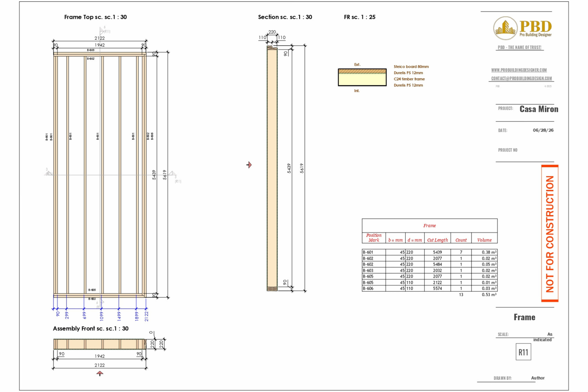
Task: Select the 'Frame Top sc. sc.1 : 30' view title
Action: tap(95, 17)
